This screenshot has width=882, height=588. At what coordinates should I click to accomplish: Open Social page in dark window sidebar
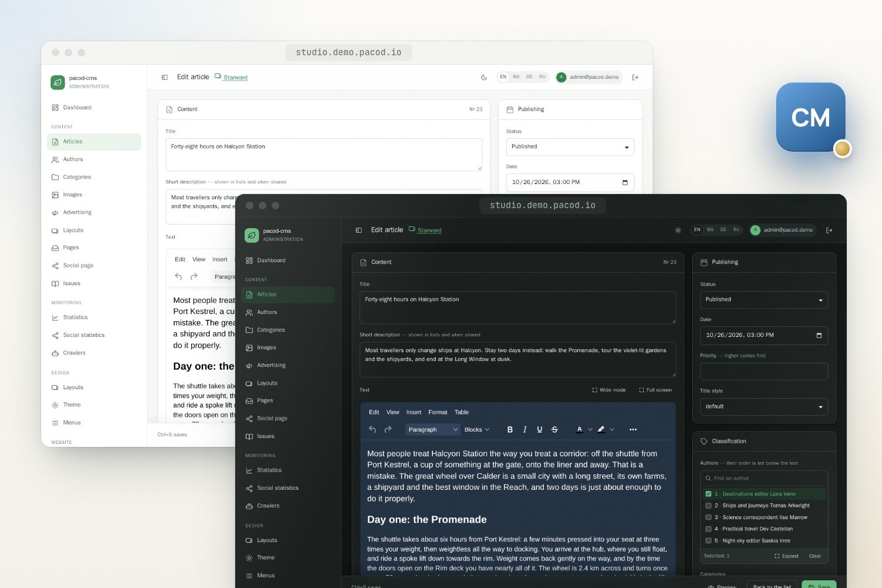tap(288, 418)
